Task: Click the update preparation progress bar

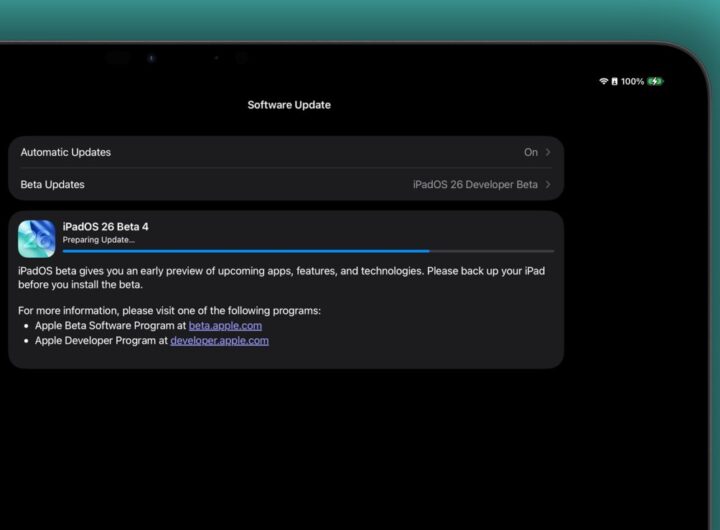Action: point(308,251)
